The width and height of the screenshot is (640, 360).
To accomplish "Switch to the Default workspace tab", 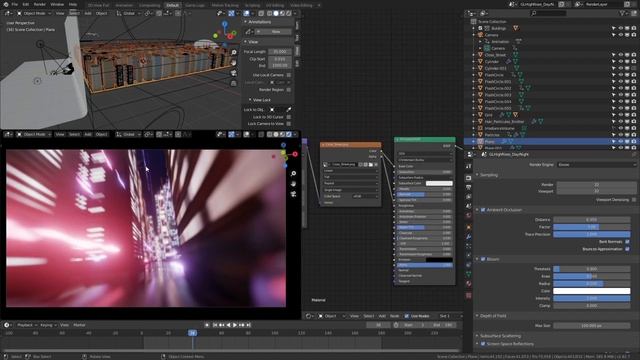I will click(x=172, y=5).
